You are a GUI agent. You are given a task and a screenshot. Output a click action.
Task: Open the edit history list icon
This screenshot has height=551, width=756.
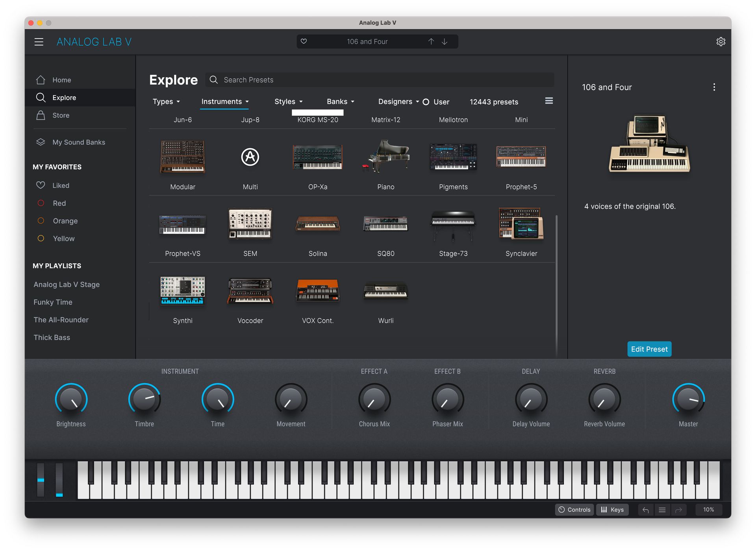pos(662,510)
